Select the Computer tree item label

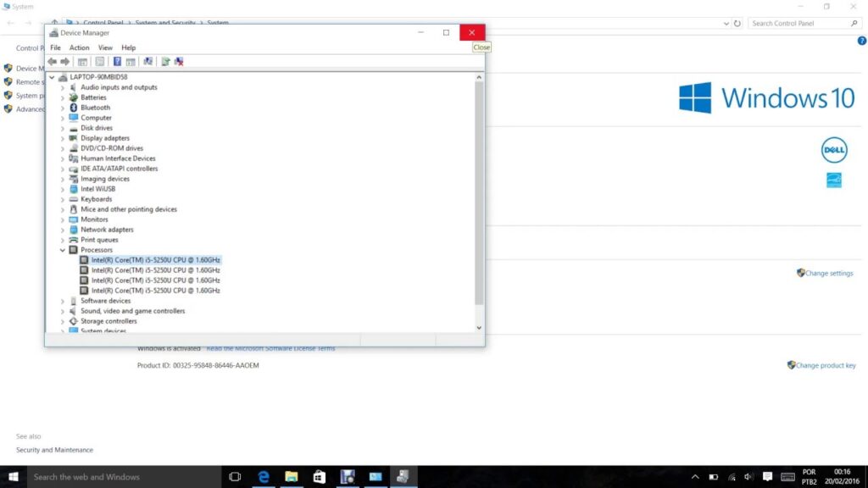(96, 118)
